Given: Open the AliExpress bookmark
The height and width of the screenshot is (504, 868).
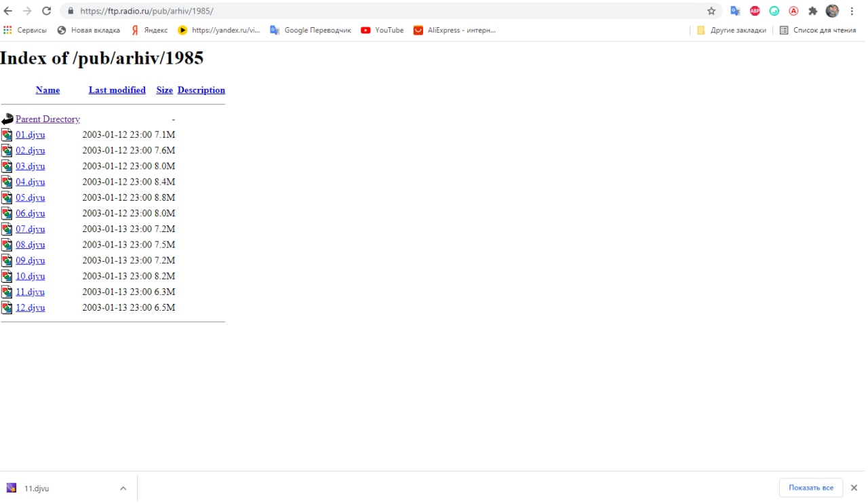Looking at the screenshot, I should pos(455,30).
